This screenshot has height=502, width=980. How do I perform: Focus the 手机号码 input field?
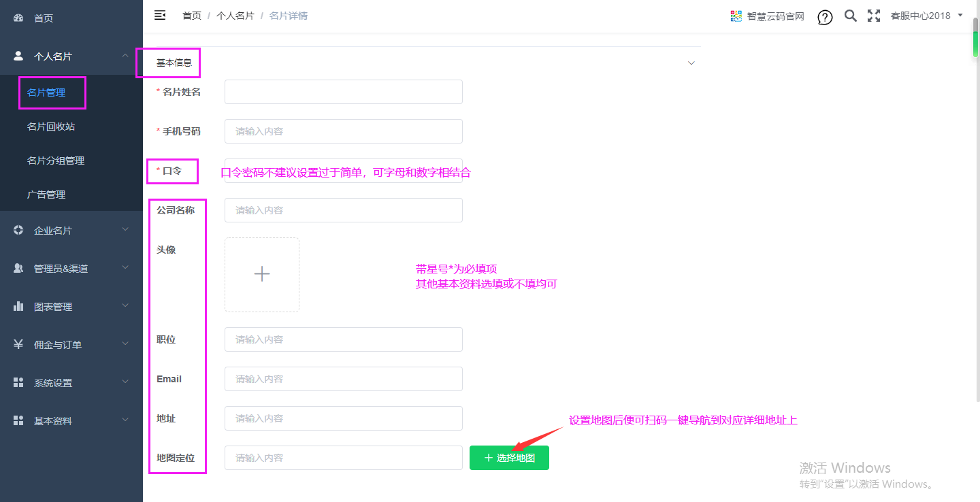344,131
